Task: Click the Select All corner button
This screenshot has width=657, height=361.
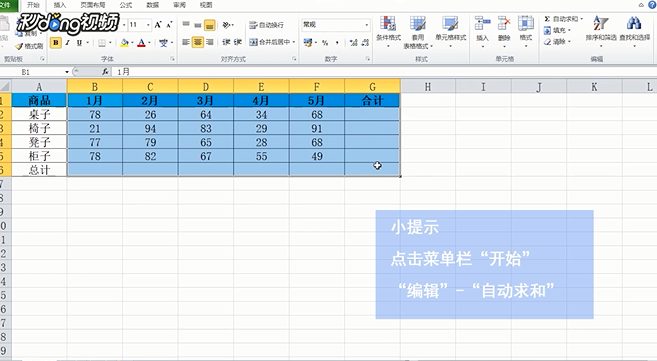Action: (5, 87)
